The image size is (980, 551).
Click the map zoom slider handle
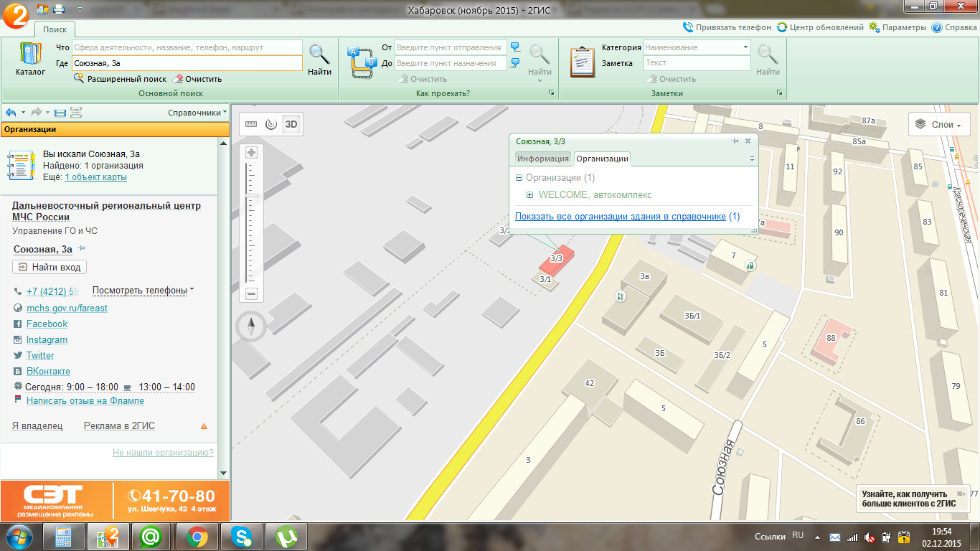tap(251, 195)
